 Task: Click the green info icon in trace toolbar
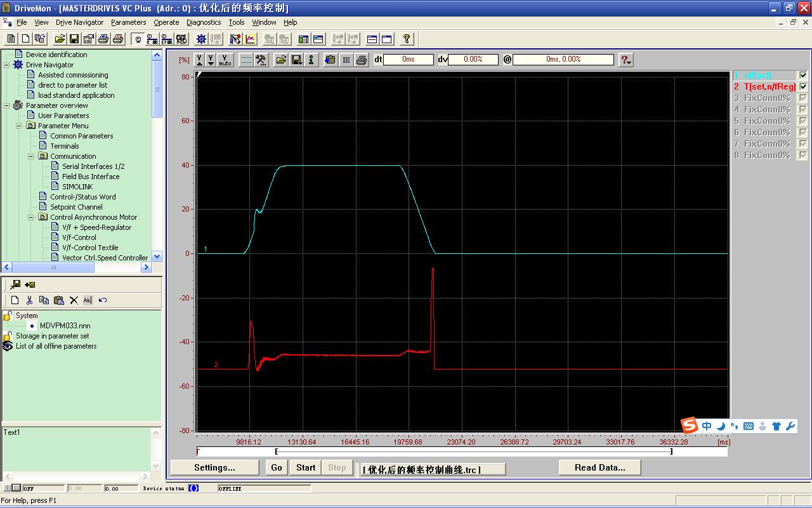pyautogui.click(x=311, y=60)
